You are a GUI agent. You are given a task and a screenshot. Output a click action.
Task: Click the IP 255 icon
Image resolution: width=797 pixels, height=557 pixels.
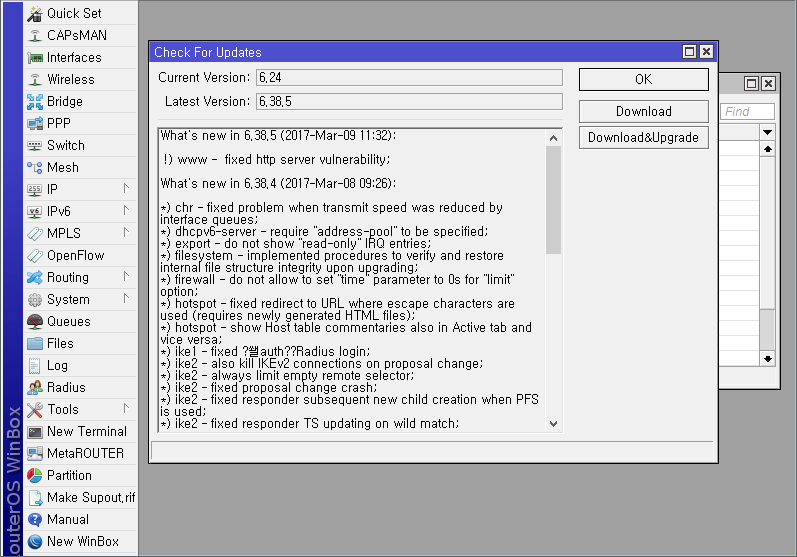35,190
